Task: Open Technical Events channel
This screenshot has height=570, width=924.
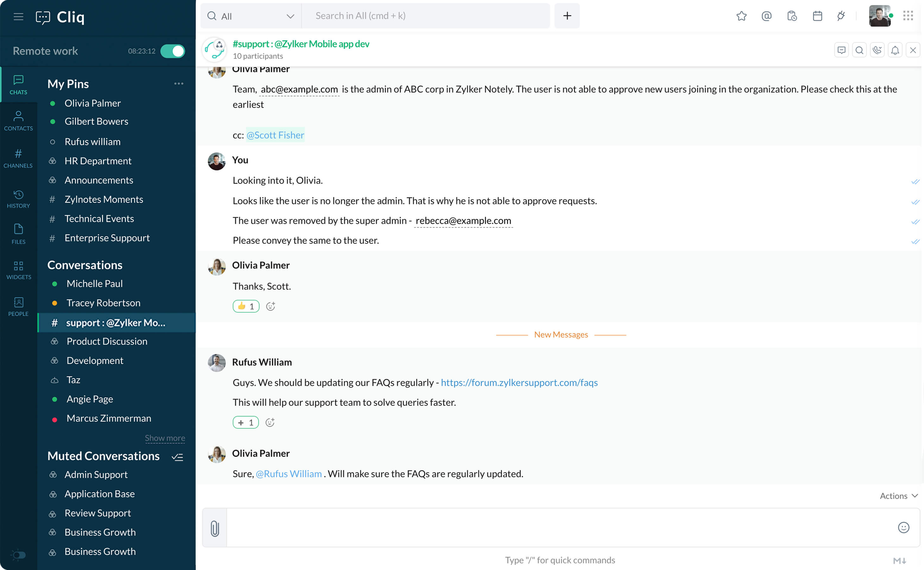Action: (x=99, y=218)
